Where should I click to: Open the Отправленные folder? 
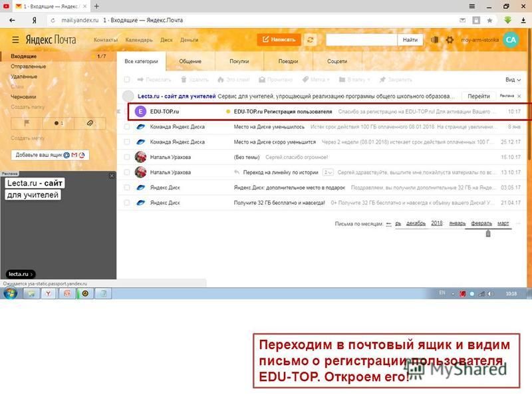point(28,66)
